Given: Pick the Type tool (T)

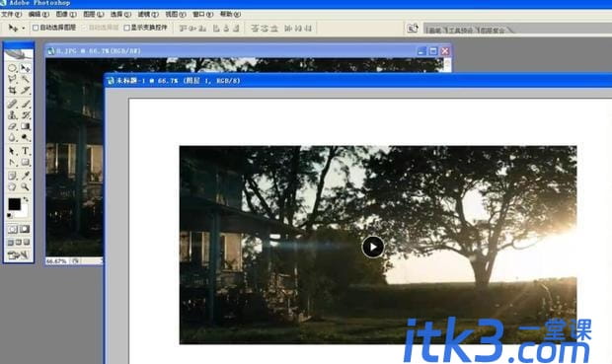Looking at the screenshot, I should (26, 151).
